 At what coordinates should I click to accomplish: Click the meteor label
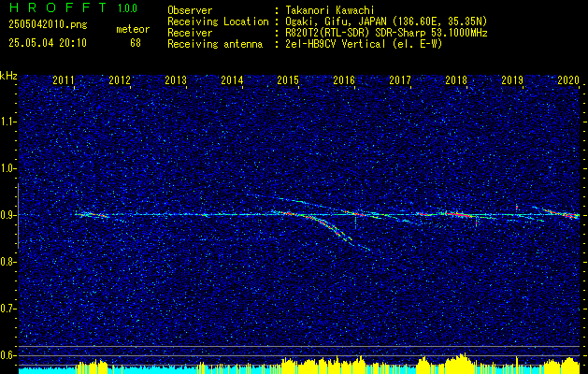pos(133,29)
